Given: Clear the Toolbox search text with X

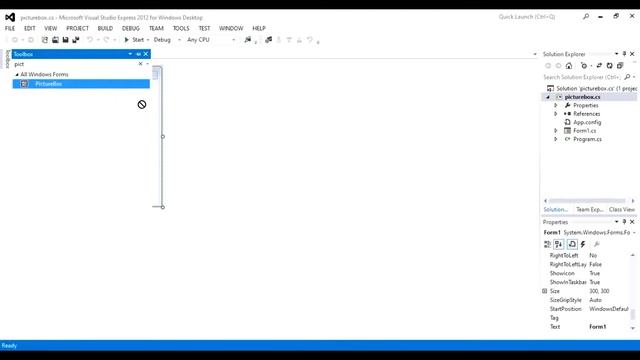Looking at the screenshot, I should pyautogui.click(x=140, y=64).
